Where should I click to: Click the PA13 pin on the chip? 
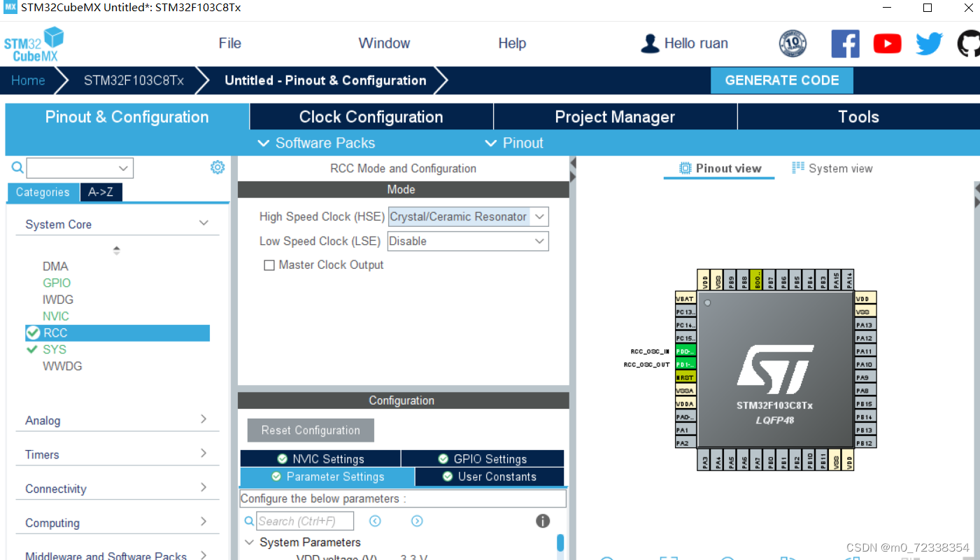pos(865,325)
